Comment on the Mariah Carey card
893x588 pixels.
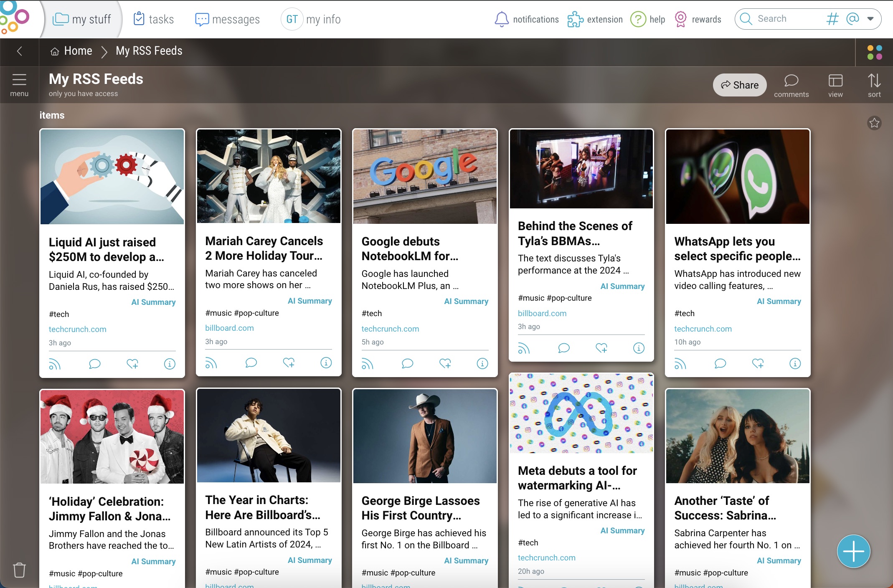[251, 363]
